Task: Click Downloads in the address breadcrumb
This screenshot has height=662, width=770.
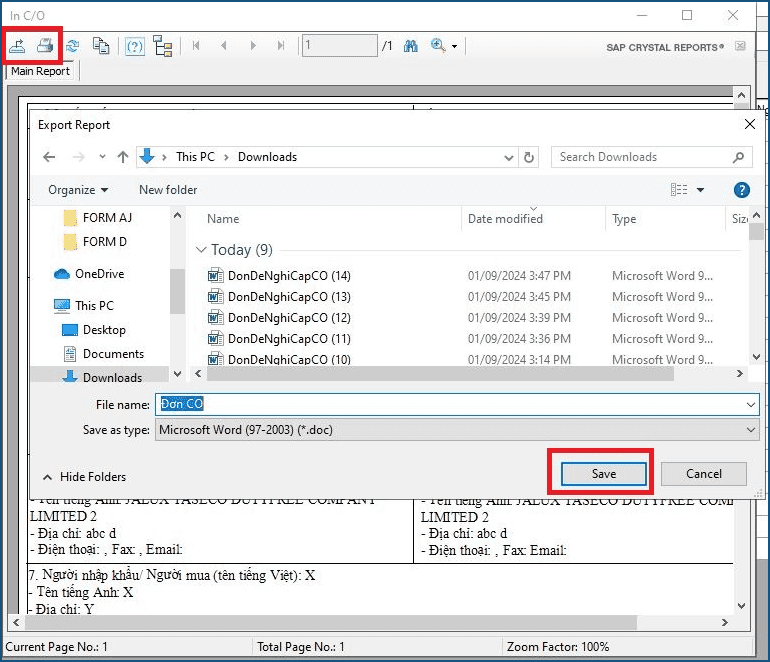Action: [x=268, y=157]
